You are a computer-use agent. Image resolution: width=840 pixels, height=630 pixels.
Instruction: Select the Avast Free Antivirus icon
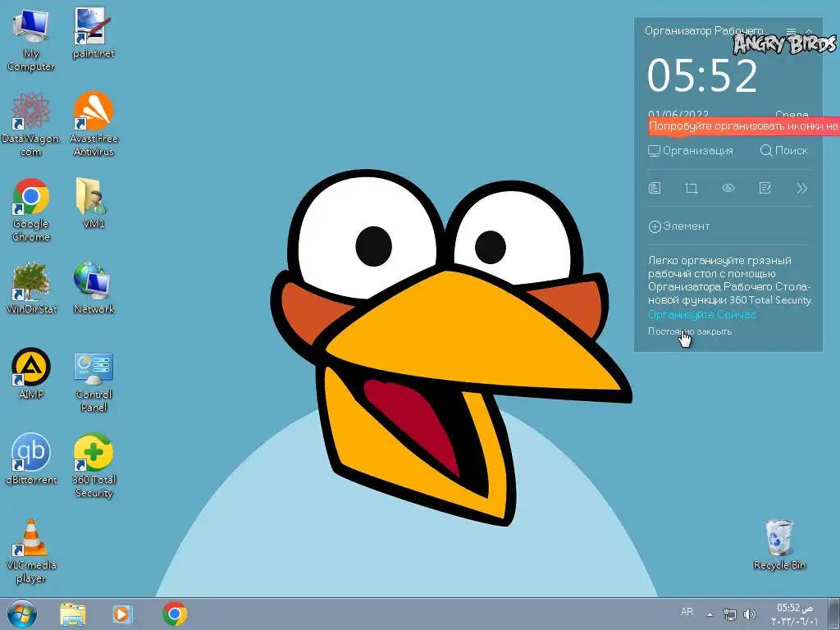click(x=94, y=125)
